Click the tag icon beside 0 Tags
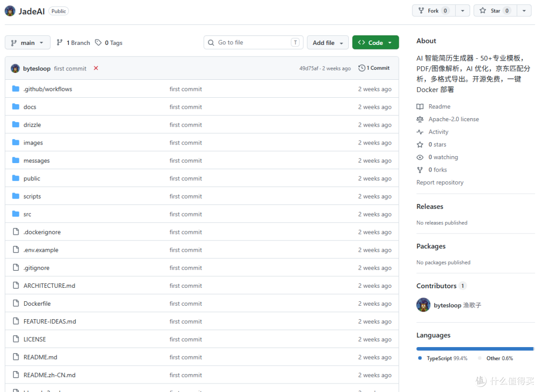The height and width of the screenshot is (392, 539). click(98, 42)
